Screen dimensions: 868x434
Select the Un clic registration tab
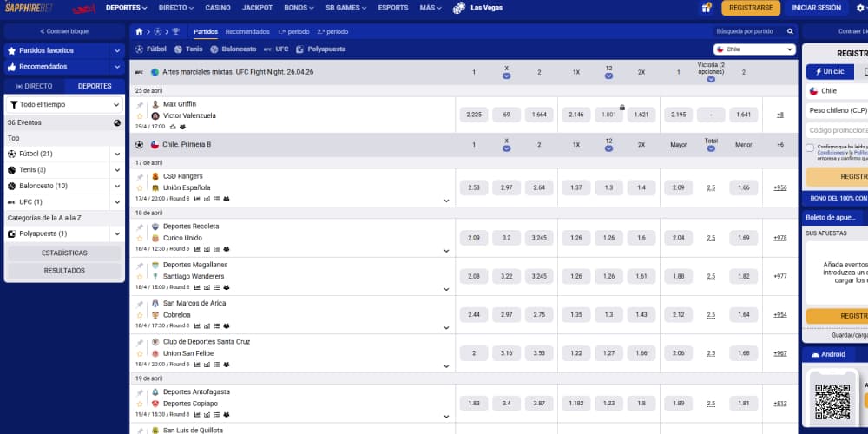[x=830, y=72]
